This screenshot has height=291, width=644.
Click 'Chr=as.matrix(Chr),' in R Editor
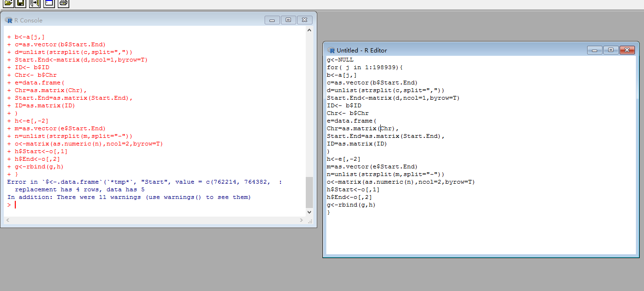[363, 128]
